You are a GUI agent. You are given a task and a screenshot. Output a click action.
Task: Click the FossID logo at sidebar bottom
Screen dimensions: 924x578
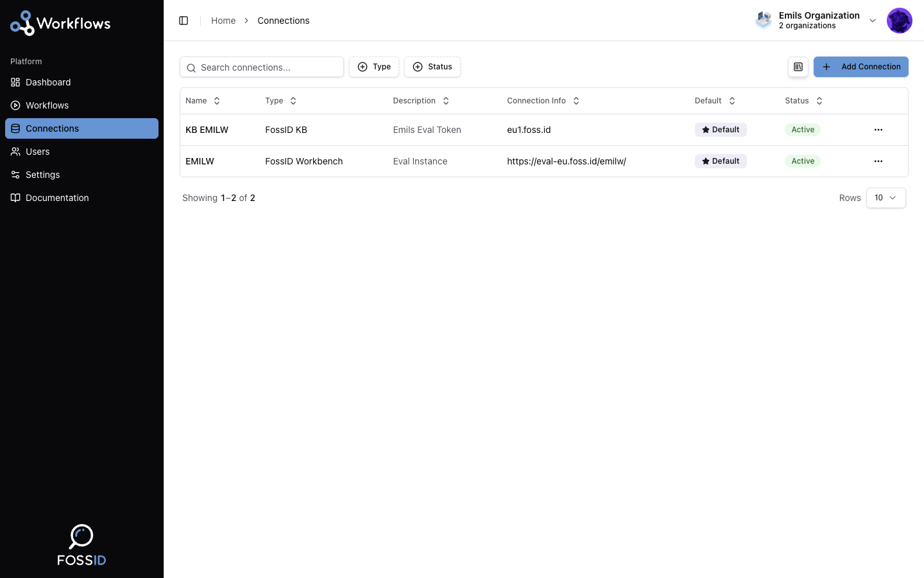pos(81,545)
